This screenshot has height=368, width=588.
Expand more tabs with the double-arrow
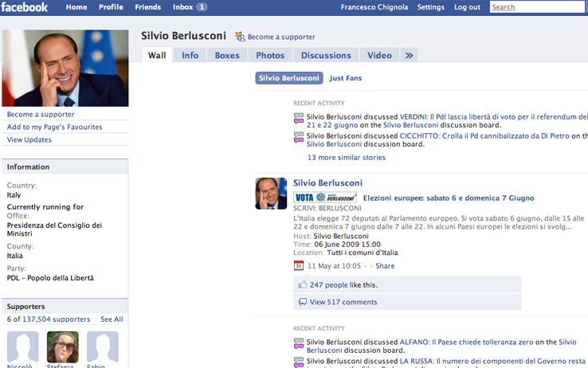pyautogui.click(x=409, y=55)
